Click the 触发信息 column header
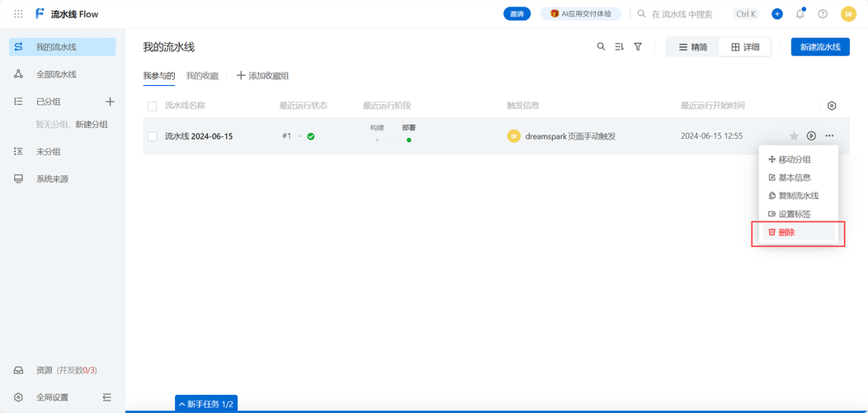Image resolution: width=868 pixels, height=413 pixels. (x=523, y=106)
